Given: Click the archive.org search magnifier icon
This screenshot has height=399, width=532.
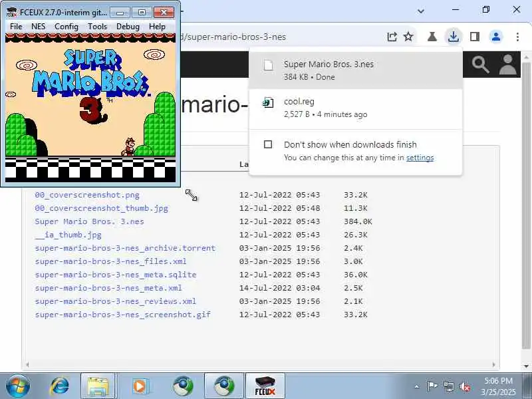Looking at the screenshot, I should pos(480,65).
